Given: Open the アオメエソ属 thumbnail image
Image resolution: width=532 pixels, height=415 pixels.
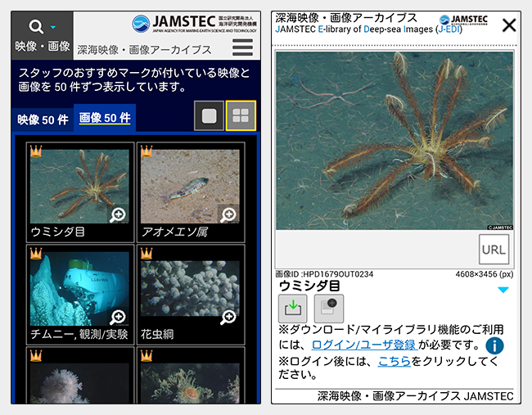Looking at the screenshot, I should pyautogui.click(x=190, y=187).
